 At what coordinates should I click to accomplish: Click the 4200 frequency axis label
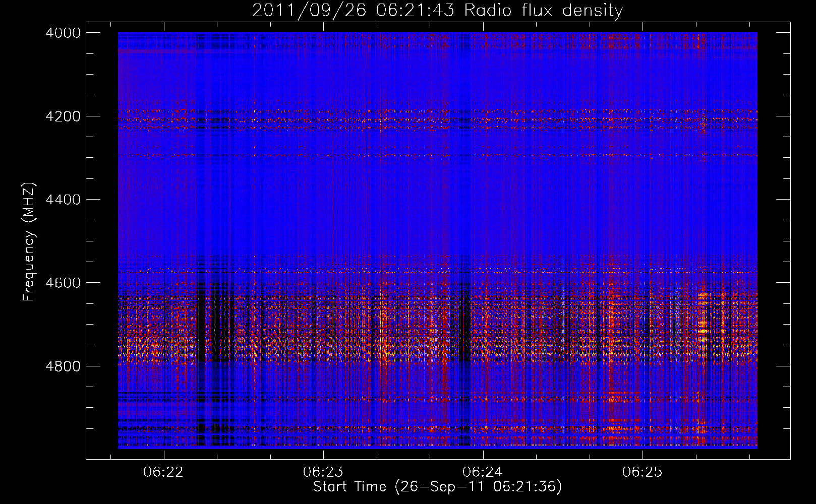pyautogui.click(x=63, y=116)
